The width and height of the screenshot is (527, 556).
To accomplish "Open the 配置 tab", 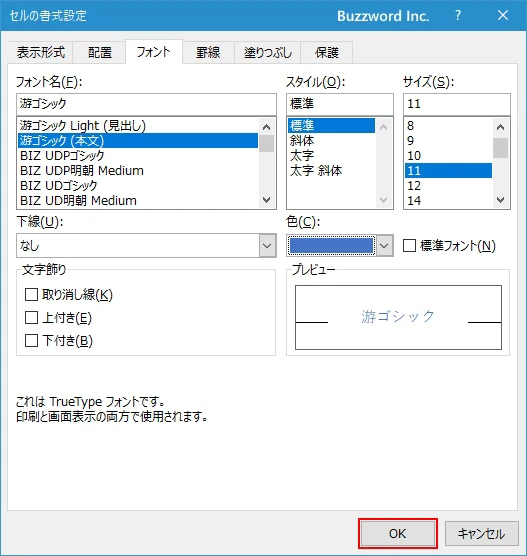I will [99, 52].
